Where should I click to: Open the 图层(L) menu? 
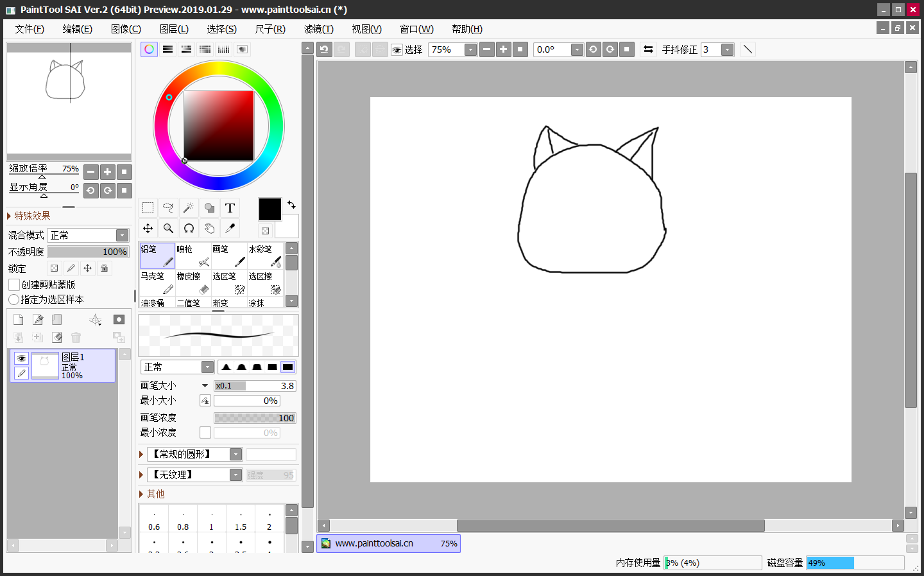pyautogui.click(x=174, y=29)
